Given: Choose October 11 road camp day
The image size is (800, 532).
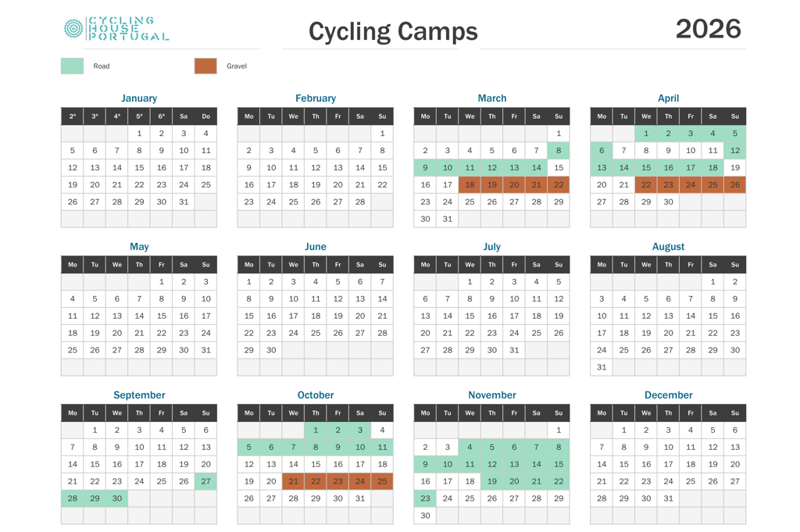Looking at the screenshot, I should click(x=382, y=447).
